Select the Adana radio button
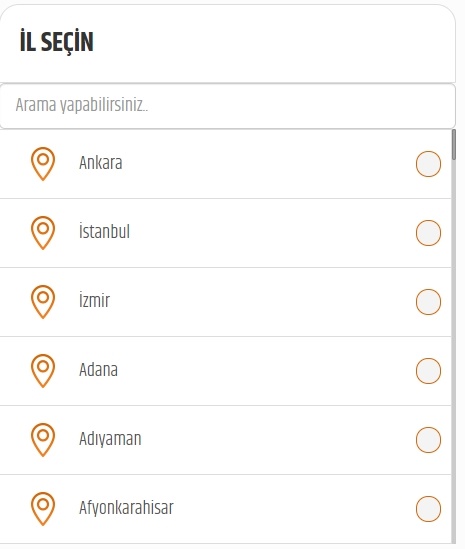This screenshot has width=465, height=549. point(428,371)
